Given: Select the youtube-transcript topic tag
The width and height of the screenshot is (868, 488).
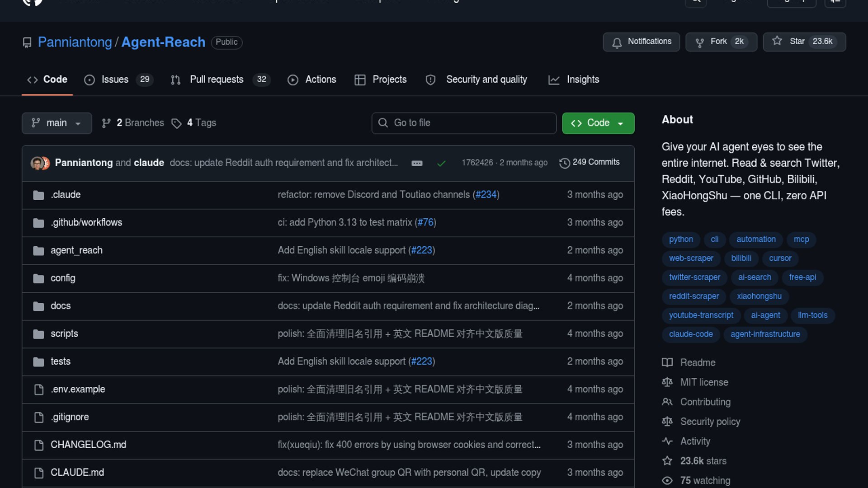Looking at the screenshot, I should pyautogui.click(x=701, y=315).
